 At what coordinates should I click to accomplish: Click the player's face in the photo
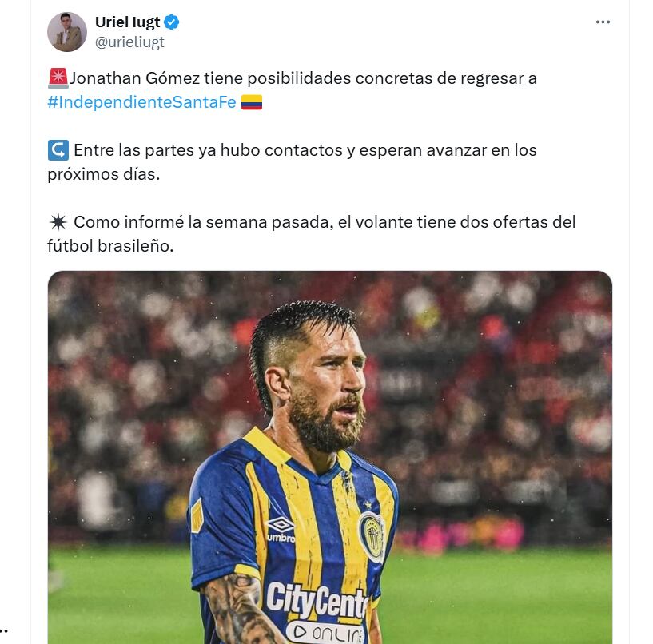click(x=331, y=380)
